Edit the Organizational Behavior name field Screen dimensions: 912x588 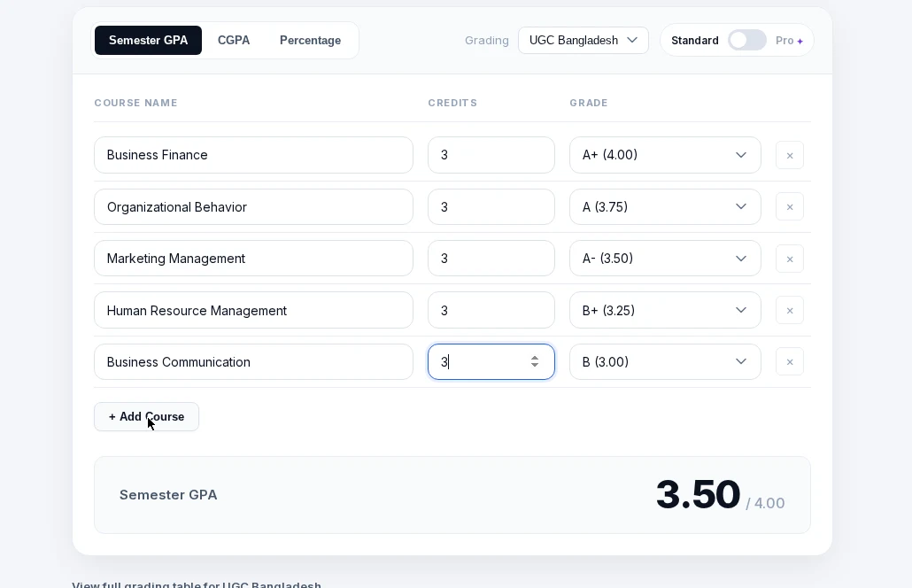coord(253,207)
